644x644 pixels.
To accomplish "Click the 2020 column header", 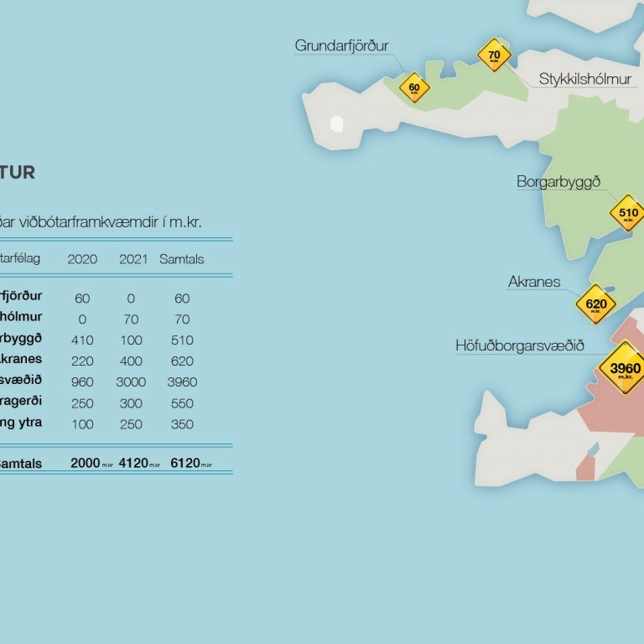I will (81, 259).
